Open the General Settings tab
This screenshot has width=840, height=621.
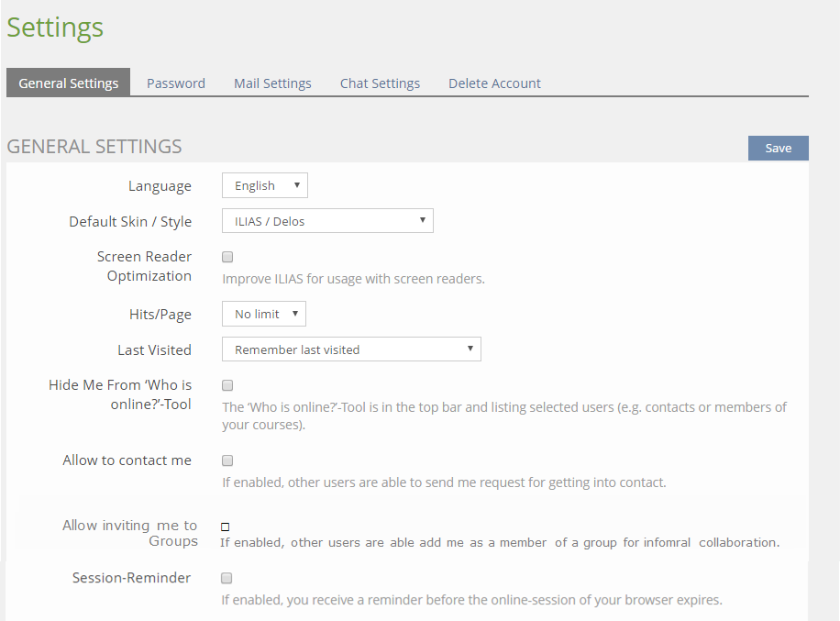click(69, 83)
